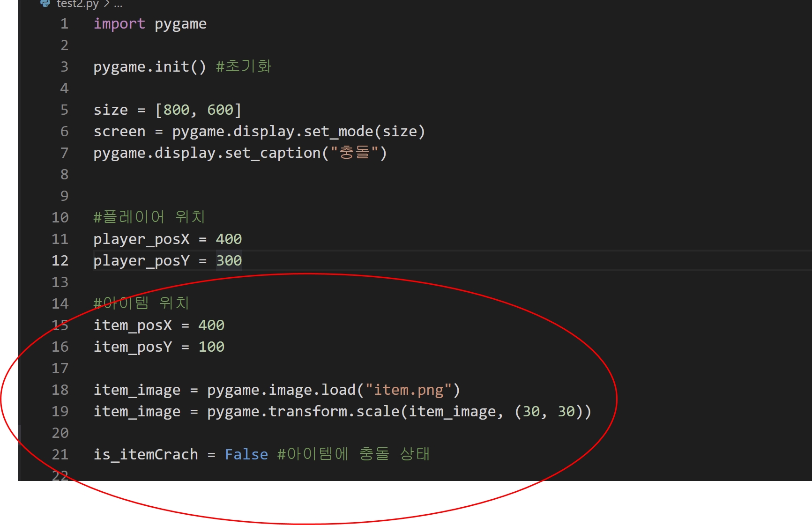Click the "충돌" string on line 7

tap(354, 153)
